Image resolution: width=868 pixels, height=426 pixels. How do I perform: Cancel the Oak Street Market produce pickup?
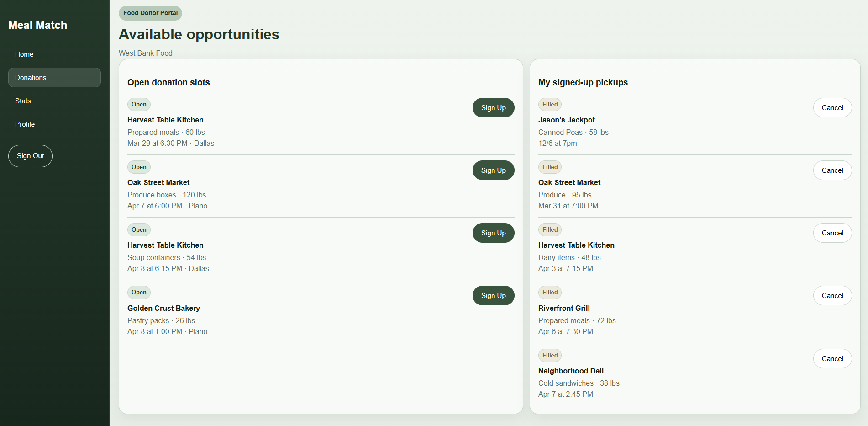[x=832, y=170]
